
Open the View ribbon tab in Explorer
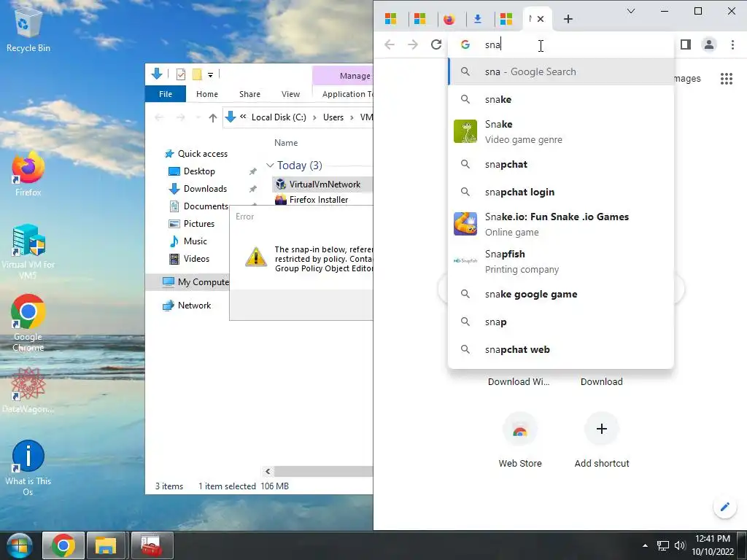pyautogui.click(x=290, y=94)
